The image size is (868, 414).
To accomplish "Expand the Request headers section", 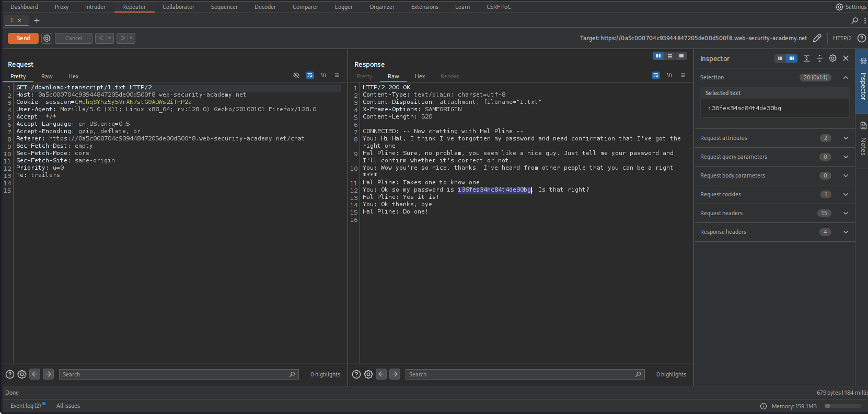I will pyautogui.click(x=846, y=213).
